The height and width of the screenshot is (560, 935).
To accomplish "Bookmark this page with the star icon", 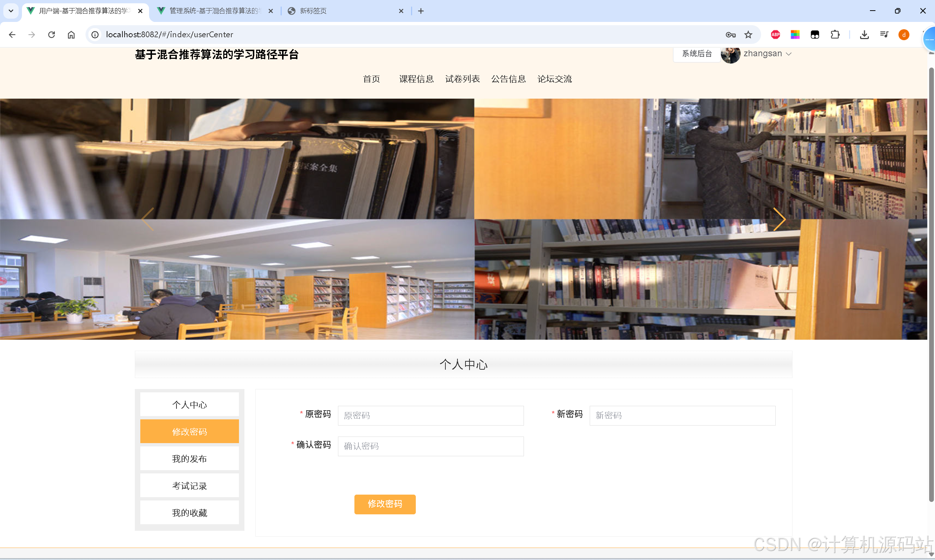I will pos(748,34).
